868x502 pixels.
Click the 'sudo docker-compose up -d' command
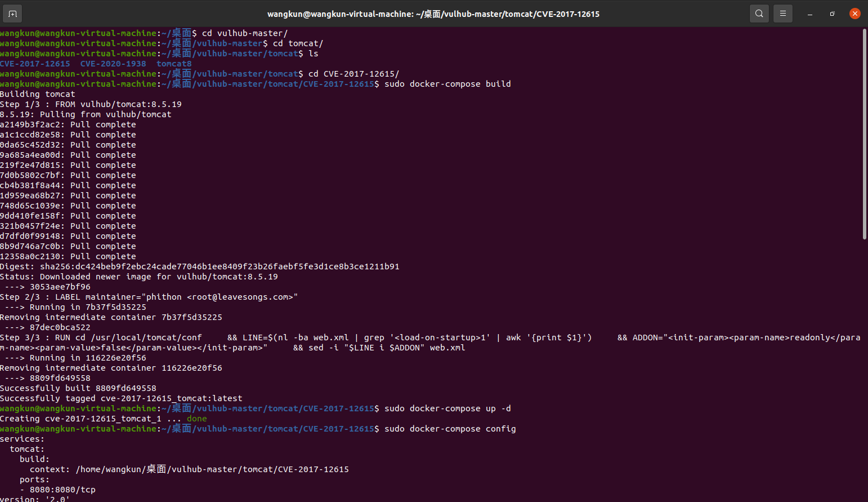pos(448,408)
